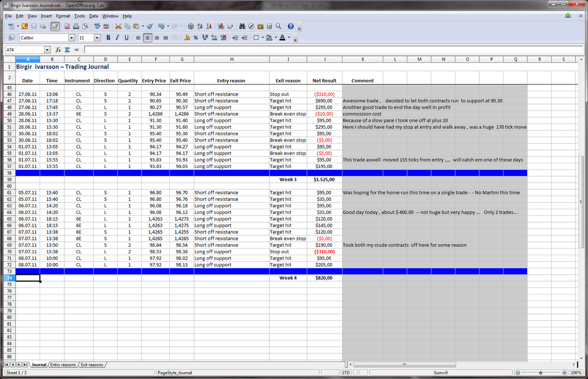This screenshot has width=588, height=379.
Task: Select row 59 header
Action: pos(9,179)
